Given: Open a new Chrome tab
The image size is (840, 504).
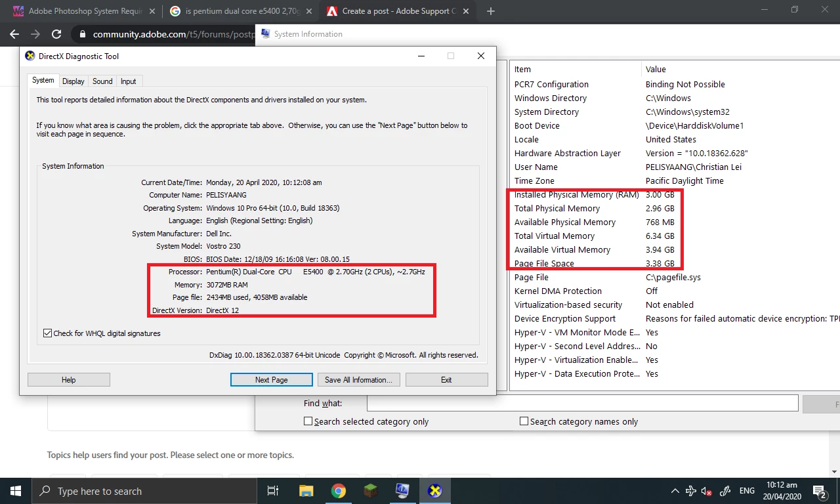Looking at the screenshot, I should 490,11.
